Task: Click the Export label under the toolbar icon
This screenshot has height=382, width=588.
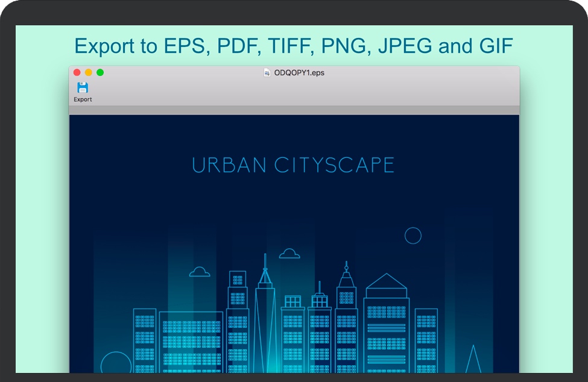Action: point(83,99)
